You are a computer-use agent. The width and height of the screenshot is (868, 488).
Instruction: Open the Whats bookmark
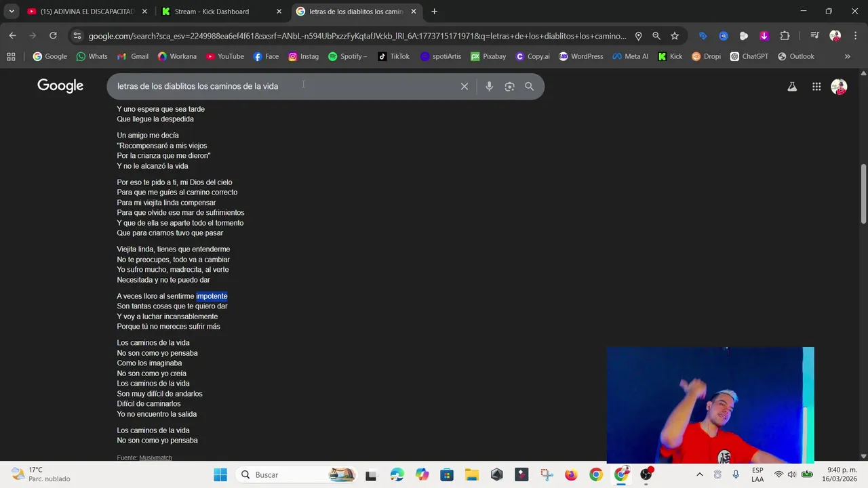point(92,56)
